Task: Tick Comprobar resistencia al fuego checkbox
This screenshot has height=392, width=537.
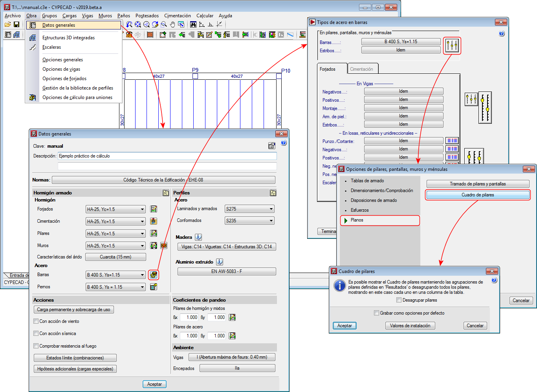Action: [36, 346]
